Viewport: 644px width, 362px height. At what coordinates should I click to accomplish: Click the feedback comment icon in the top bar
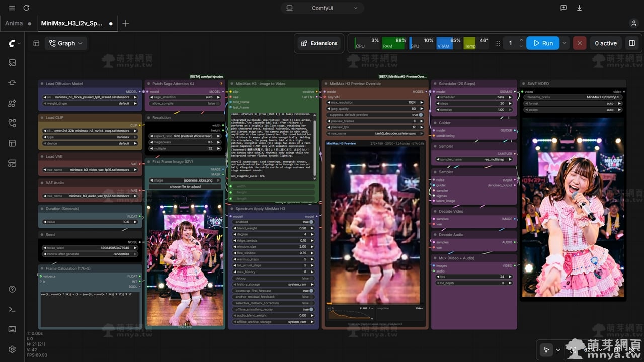tap(563, 8)
